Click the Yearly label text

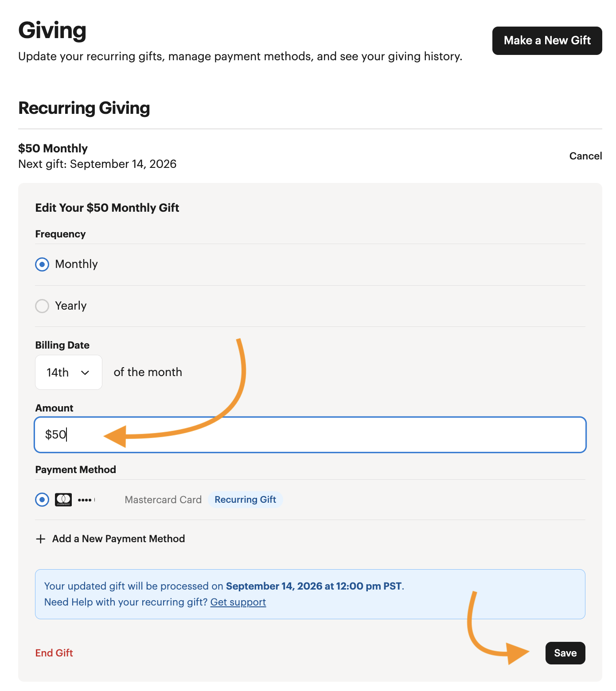point(71,306)
